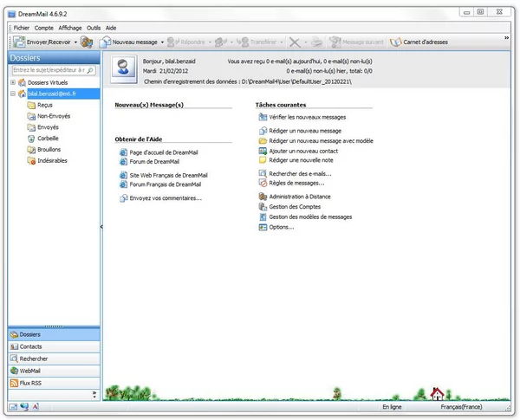Click the red A status bar icon

click(36, 407)
